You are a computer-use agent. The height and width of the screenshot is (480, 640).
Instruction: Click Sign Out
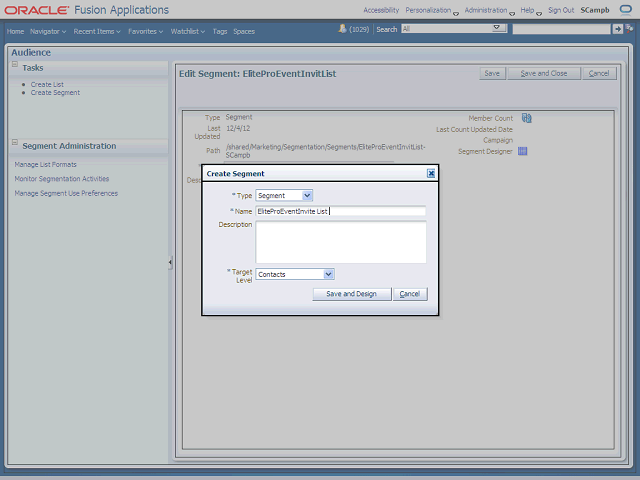561,10
